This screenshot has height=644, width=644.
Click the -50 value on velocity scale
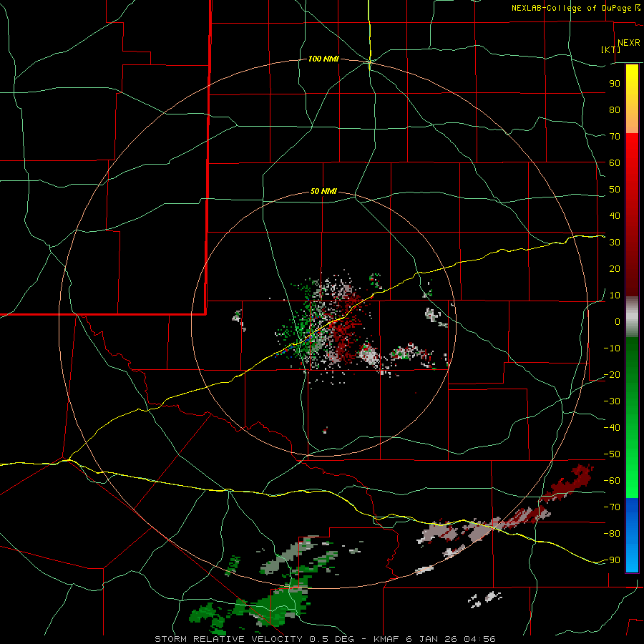[612, 454]
